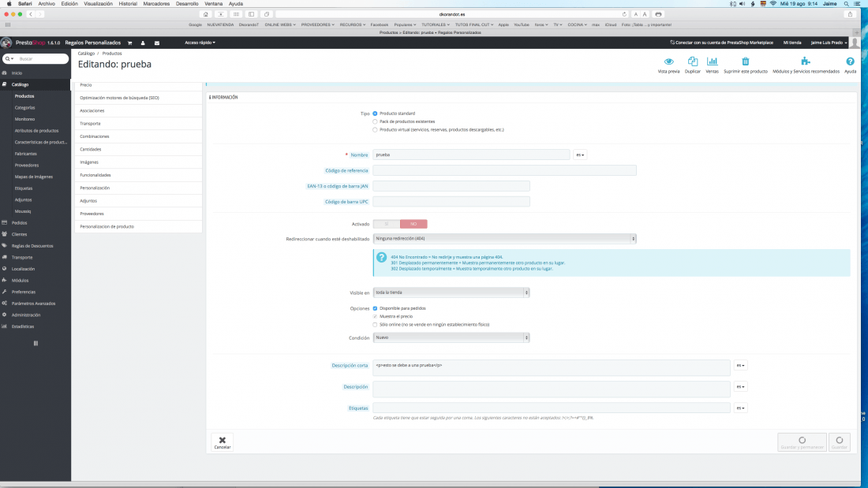Select Producto virtual radio button
This screenshot has height=488, width=868.
click(375, 130)
